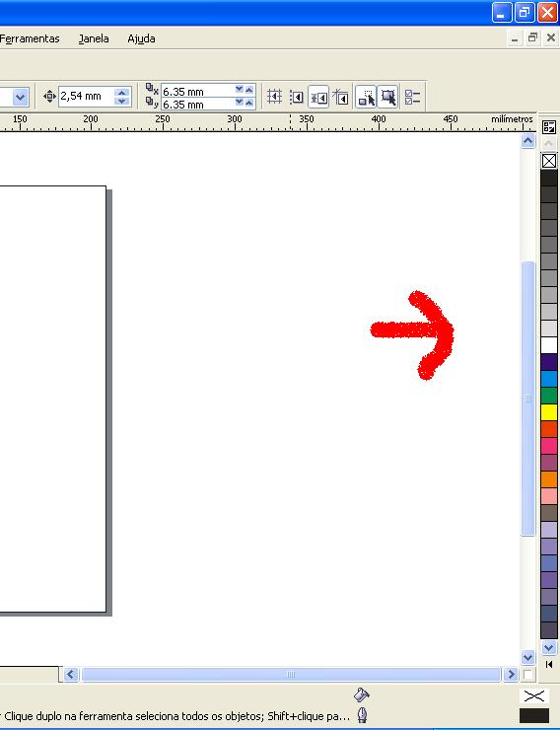Select the No Color X swatch in palette
This screenshot has height=730, width=560.
(549, 161)
